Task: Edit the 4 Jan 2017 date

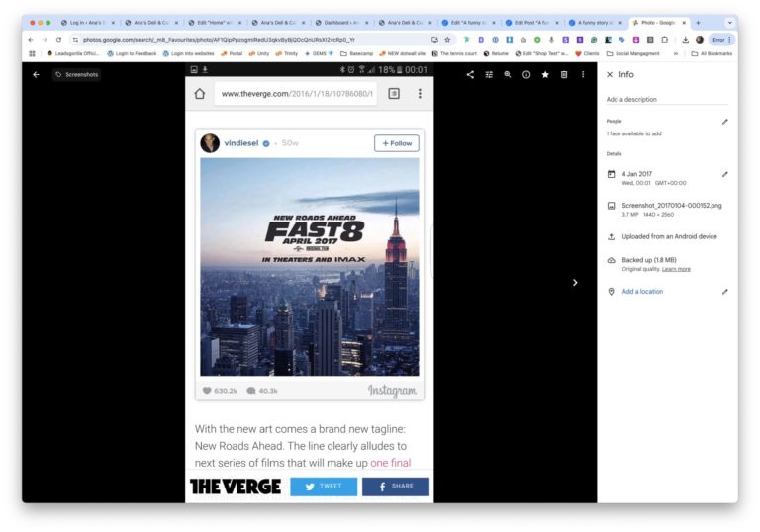Action: (x=724, y=174)
